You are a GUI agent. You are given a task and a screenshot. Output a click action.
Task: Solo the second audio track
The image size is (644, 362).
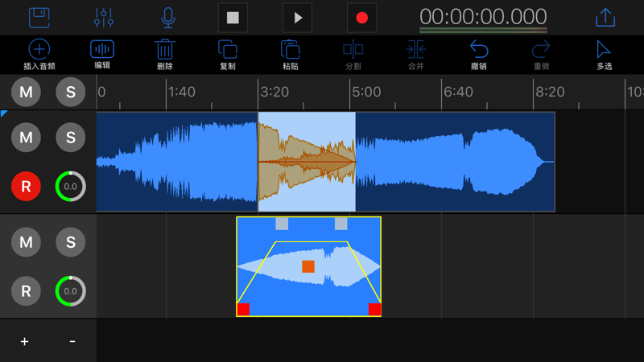71,242
